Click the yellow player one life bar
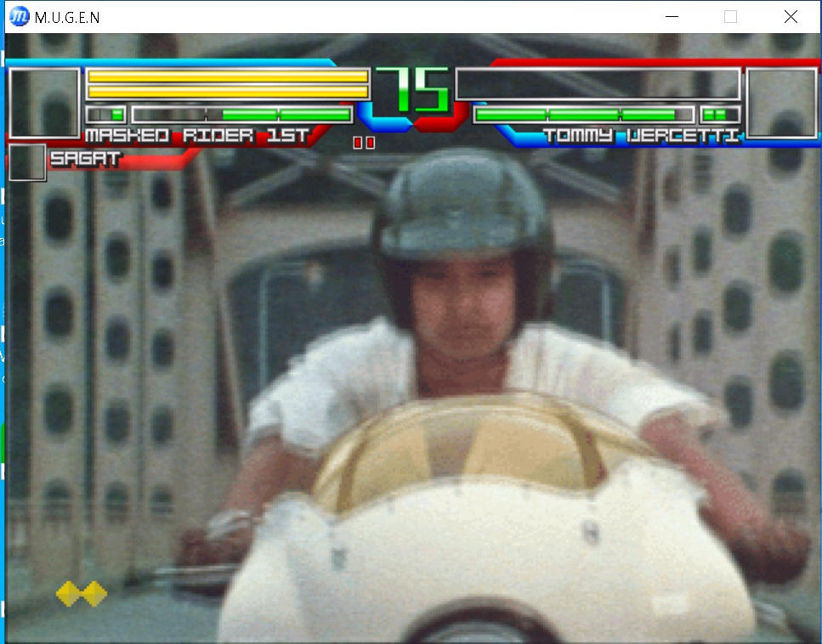 click(x=228, y=84)
